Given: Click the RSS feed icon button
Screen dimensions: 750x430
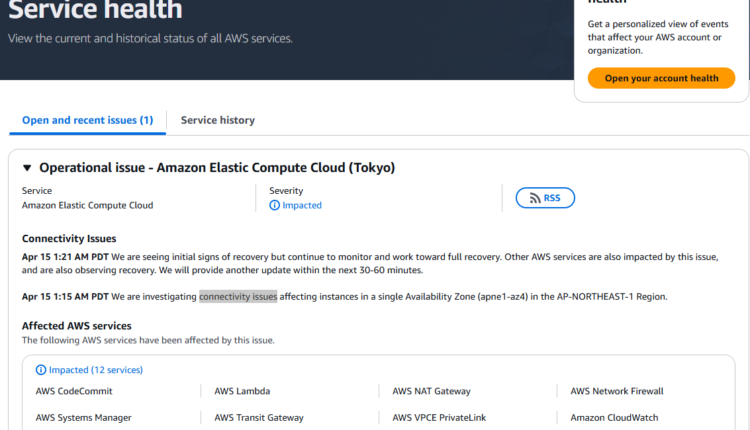Looking at the screenshot, I should [545, 198].
